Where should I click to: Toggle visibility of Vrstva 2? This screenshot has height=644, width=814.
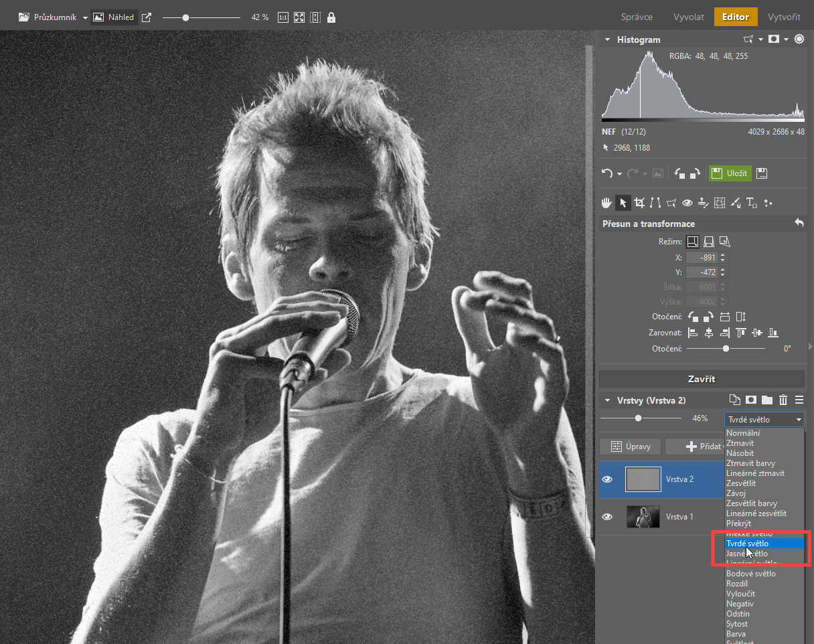click(x=607, y=479)
